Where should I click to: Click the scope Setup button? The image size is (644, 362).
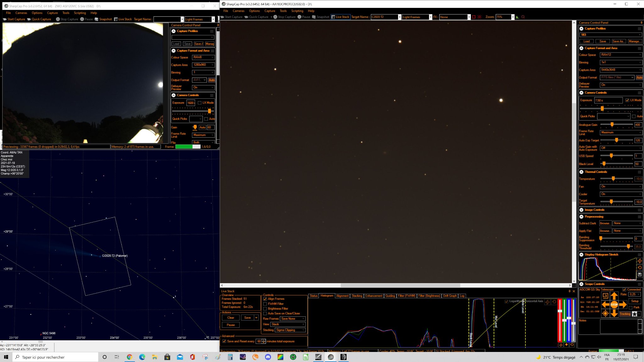click(635, 301)
